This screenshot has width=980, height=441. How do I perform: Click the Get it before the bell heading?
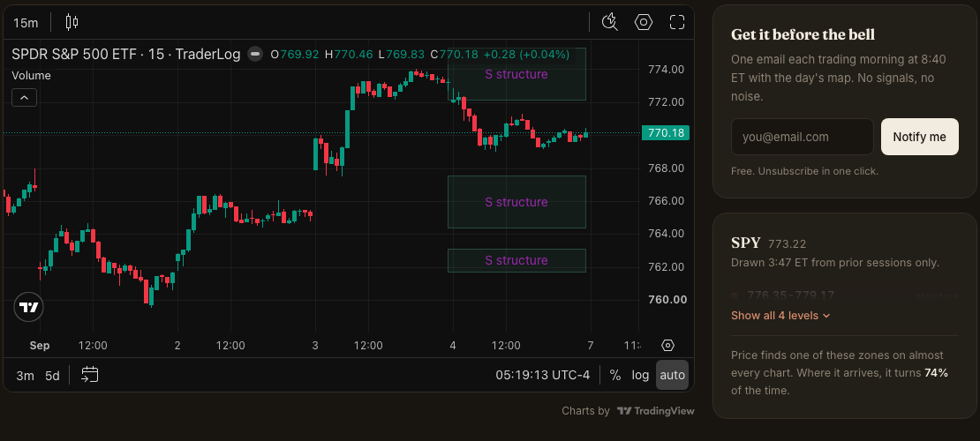pos(803,34)
